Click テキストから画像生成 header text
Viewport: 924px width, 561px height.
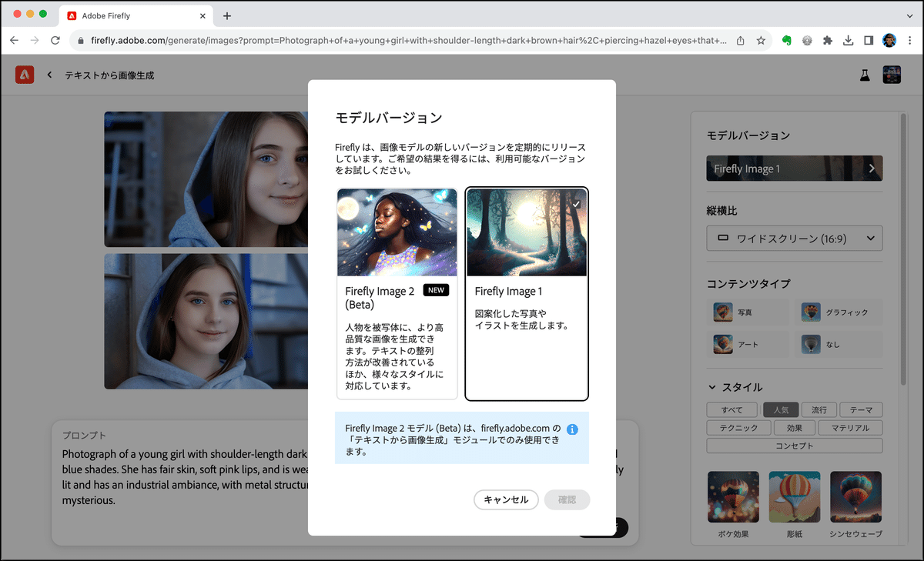(x=109, y=75)
